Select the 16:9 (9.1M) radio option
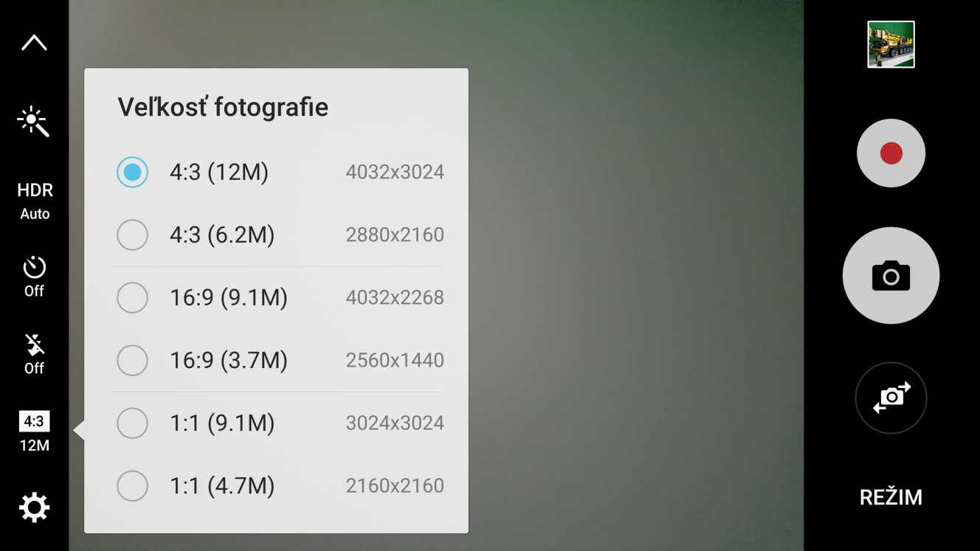980x551 pixels. pos(277,298)
